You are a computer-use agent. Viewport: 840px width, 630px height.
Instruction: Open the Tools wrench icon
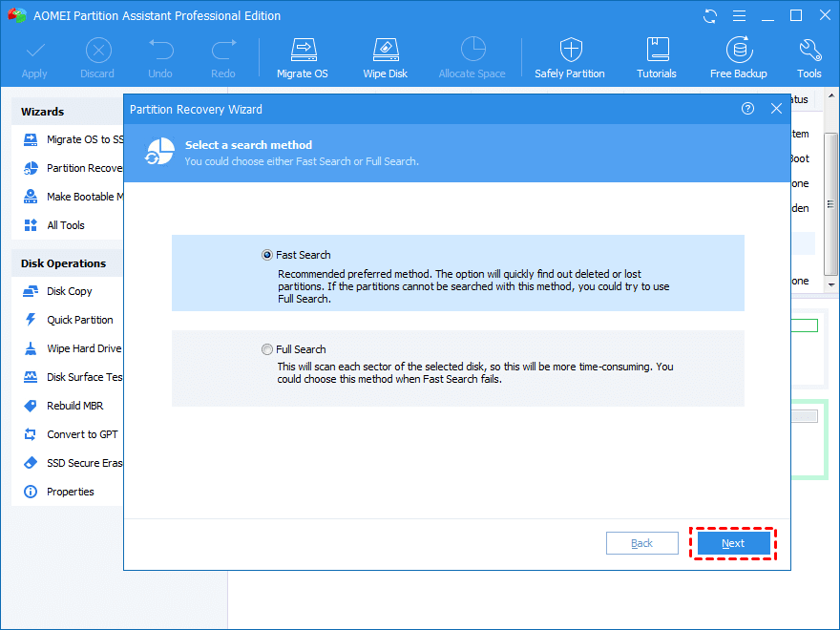pos(809,50)
